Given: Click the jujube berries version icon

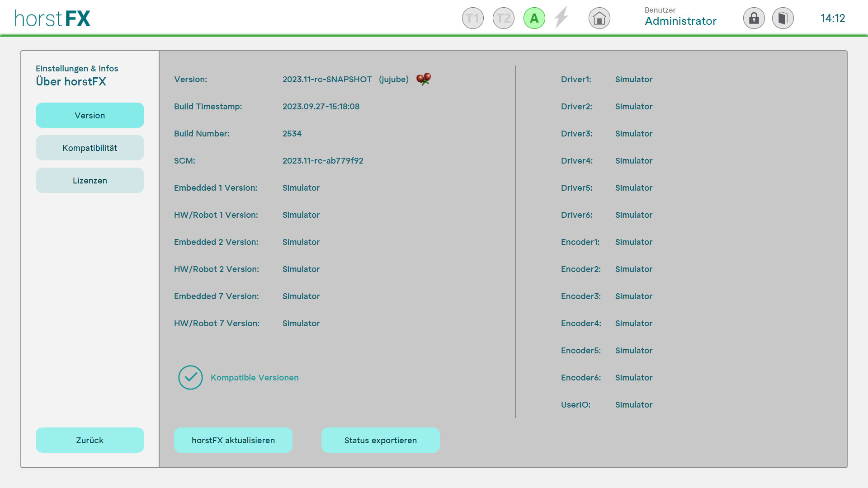Looking at the screenshot, I should pyautogui.click(x=424, y=79).
